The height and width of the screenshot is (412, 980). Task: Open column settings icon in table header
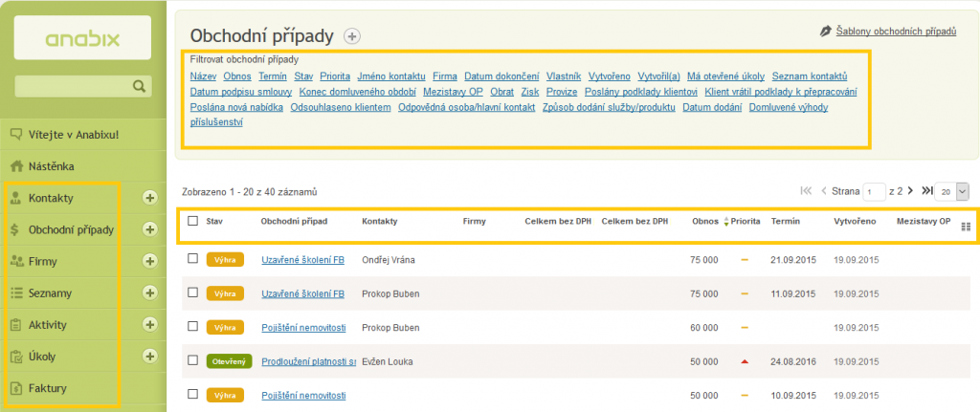(x=965, y=227)
